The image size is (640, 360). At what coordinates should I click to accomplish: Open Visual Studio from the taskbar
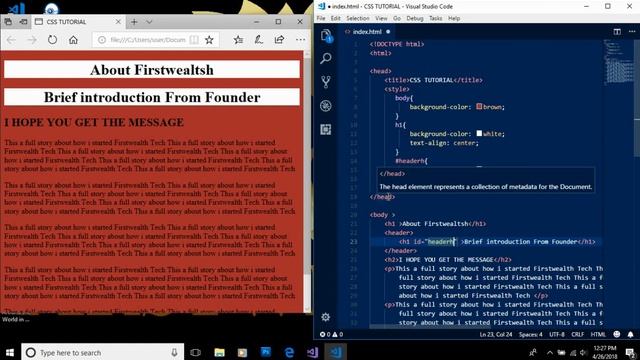[x=312, y=352]
